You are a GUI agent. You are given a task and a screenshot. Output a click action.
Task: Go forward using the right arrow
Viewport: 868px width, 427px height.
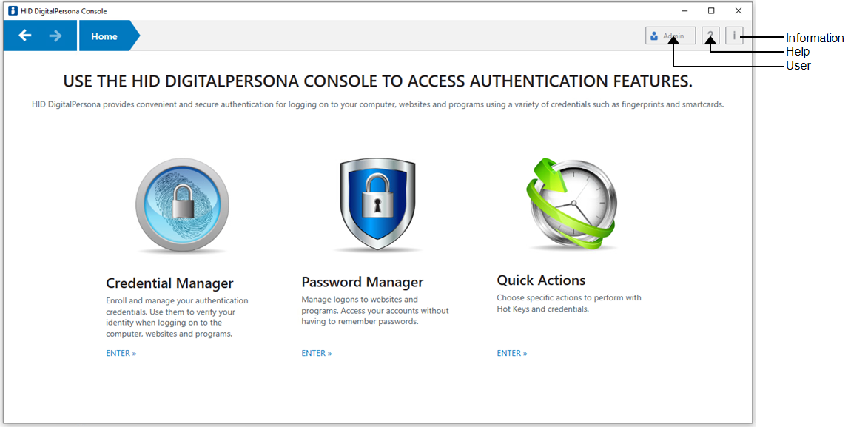(x=55, y=36)
